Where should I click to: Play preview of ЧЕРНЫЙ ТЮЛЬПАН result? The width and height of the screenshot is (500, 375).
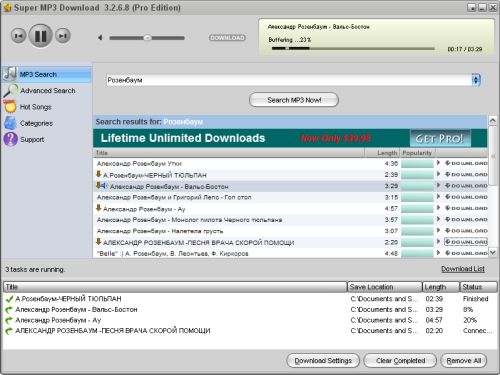pyautogui.click(x=439, y=174)
